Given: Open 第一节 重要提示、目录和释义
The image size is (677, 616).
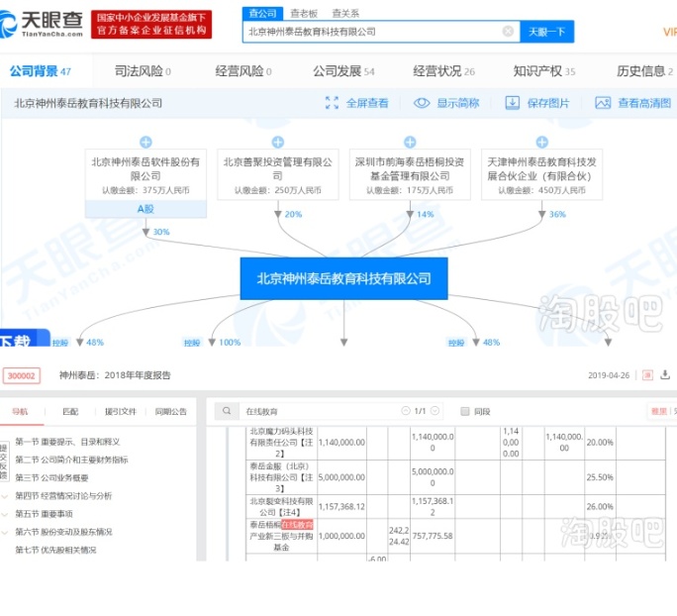Looking at the screenshot, I should click(x=67, y=442).
